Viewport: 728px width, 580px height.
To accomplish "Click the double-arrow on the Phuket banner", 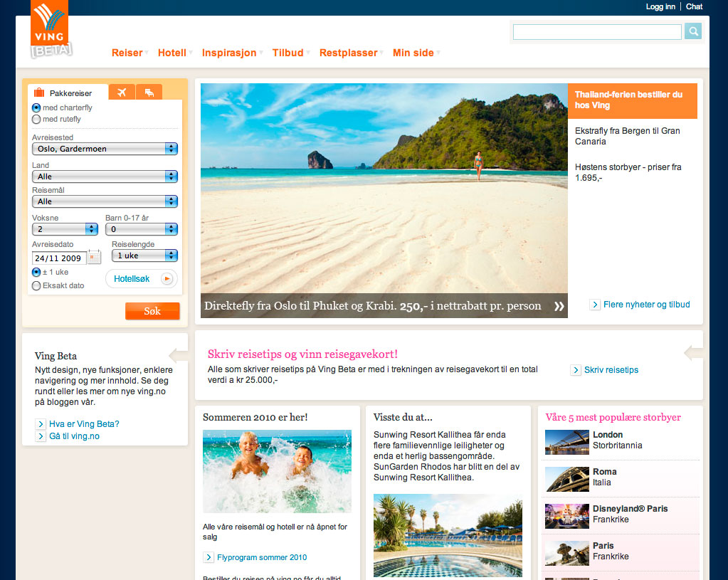I will coord(559,306).
